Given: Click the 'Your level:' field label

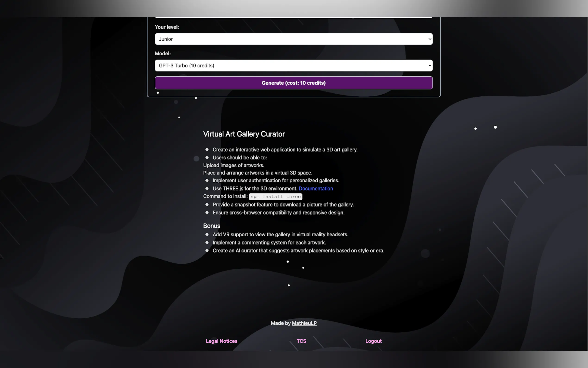Looking at the screenshot, I should click(167, 27).
